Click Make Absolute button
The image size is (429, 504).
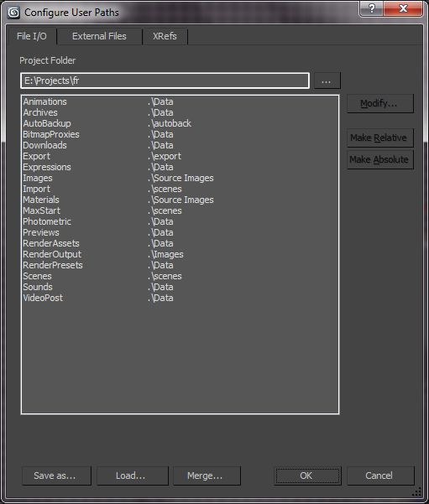tap(380, 159)
